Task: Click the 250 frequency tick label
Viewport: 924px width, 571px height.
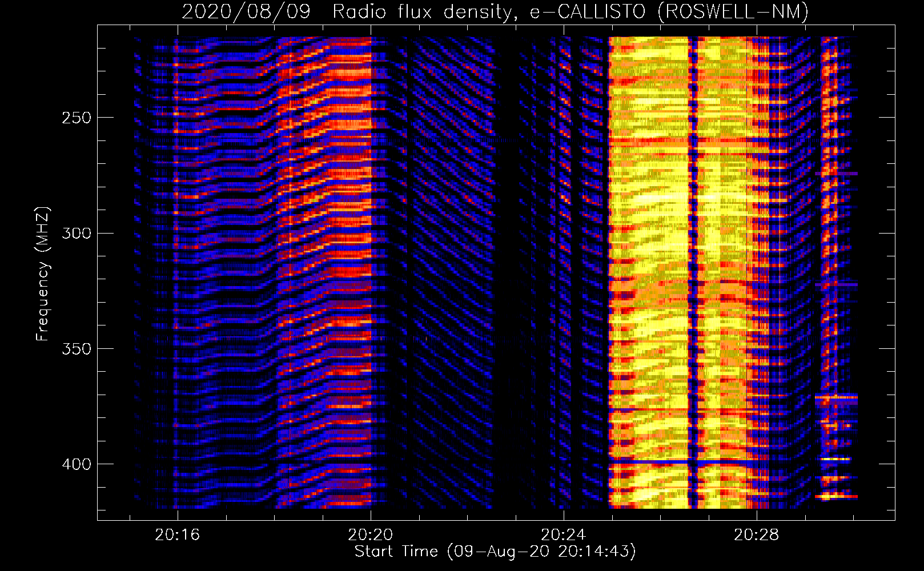Action: pos(77,118)
